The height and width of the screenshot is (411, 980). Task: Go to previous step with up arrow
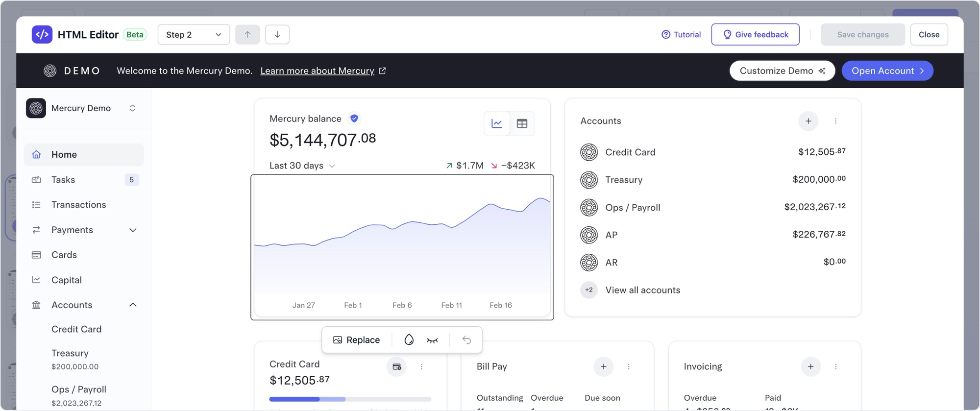[247, 34]
